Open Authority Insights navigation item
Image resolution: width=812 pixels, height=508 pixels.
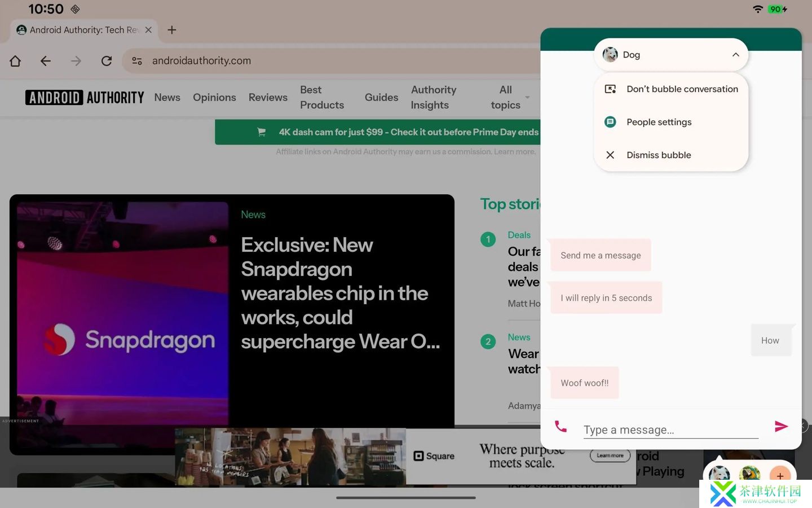click(434, 98)
